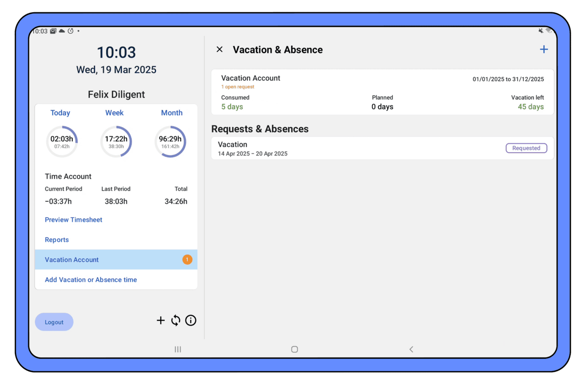Click the Today progress ring showing 02:03h
Image resolution: width=588 pixels, height=386 pixels.
[x=62, y=142]
